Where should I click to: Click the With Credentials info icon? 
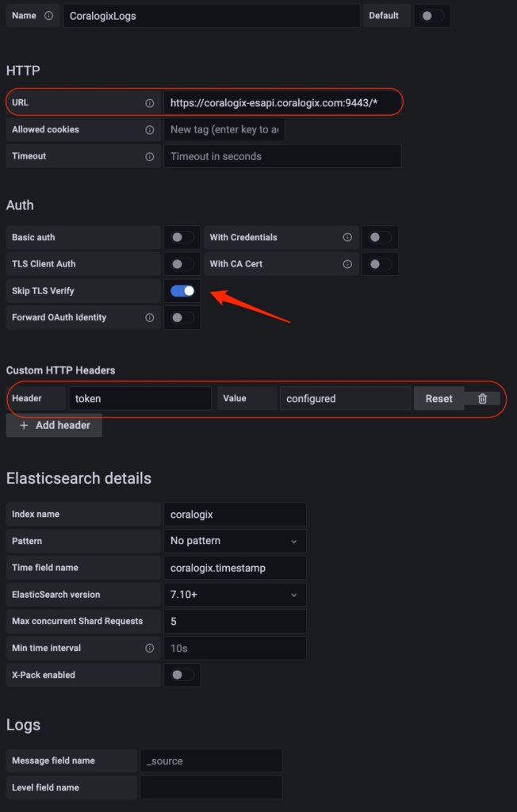coord(347,237)
